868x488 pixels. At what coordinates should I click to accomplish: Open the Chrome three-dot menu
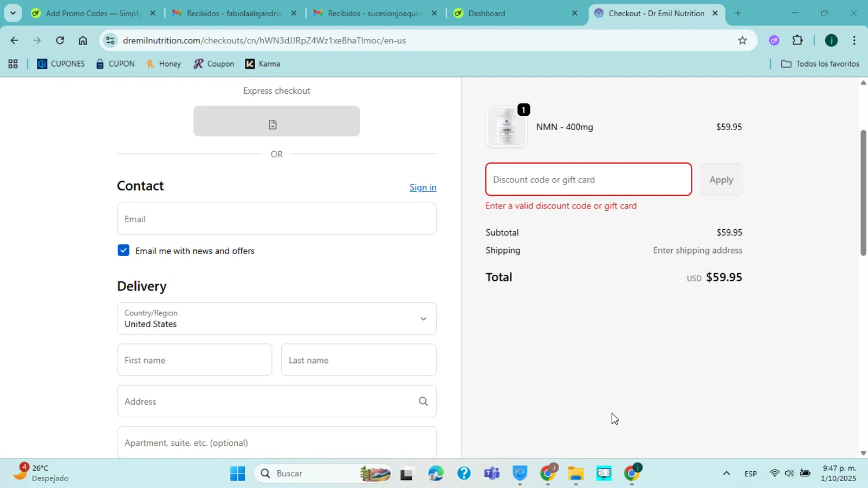point(854,41)
